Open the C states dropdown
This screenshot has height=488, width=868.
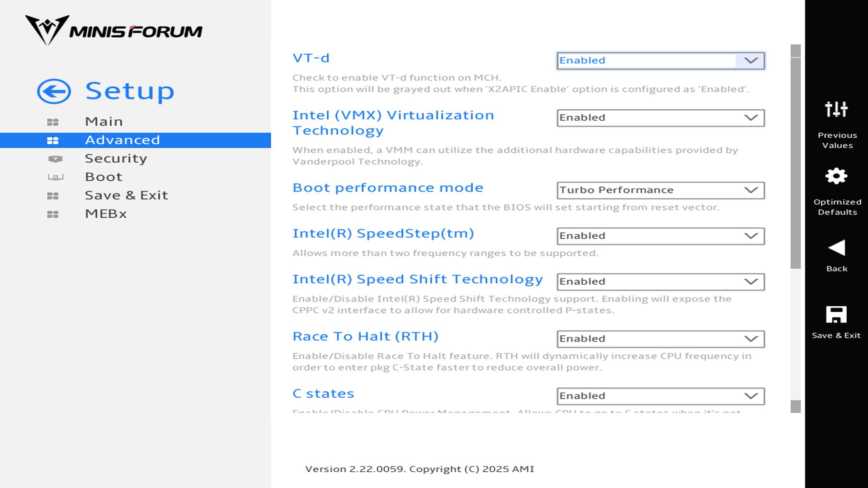[x=660, y=396]
